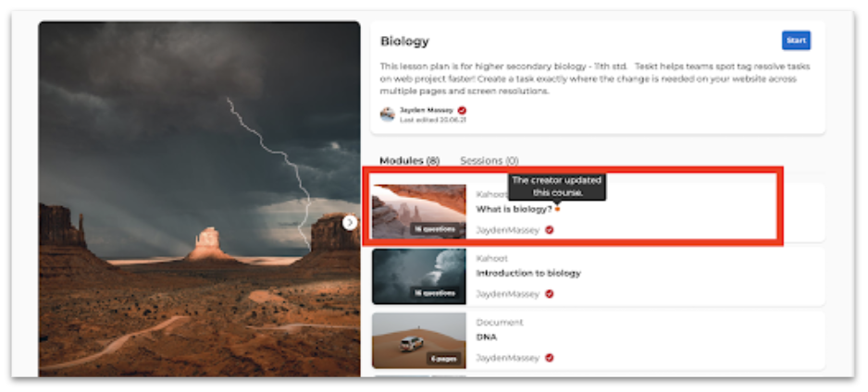Switch to the Sessions (0) tab

click(490, 161)
